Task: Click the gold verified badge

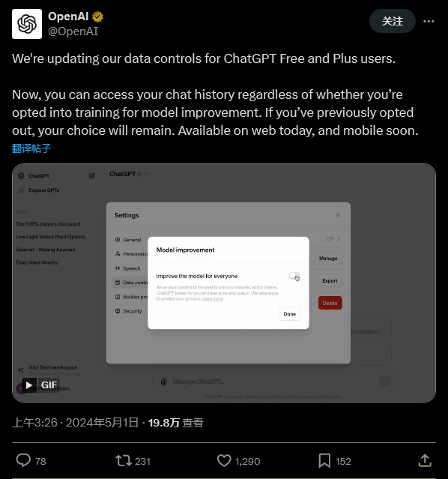Action: pyautogui.click(x=97, y=16)
